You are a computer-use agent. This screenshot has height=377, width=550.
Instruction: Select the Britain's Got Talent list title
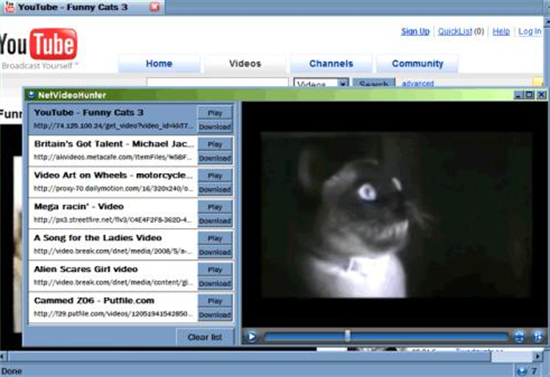point(114,144)
